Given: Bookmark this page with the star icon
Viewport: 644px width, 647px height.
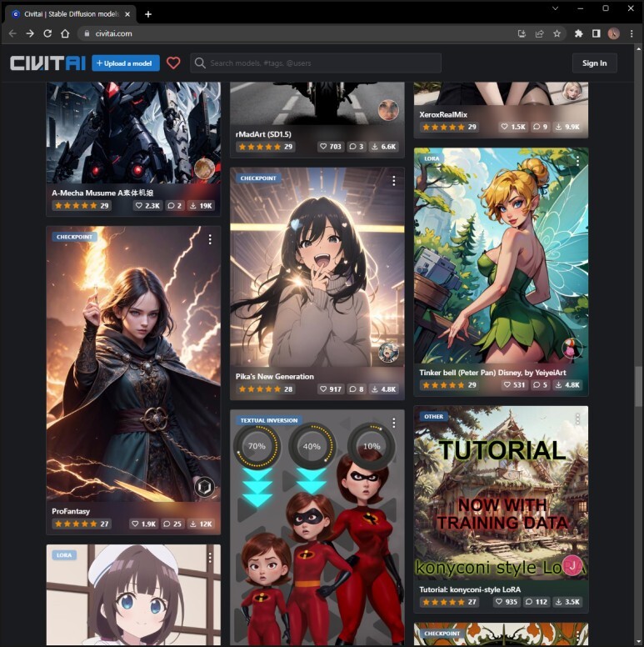Looking at the screenshot, I should (x=557, y=33).
